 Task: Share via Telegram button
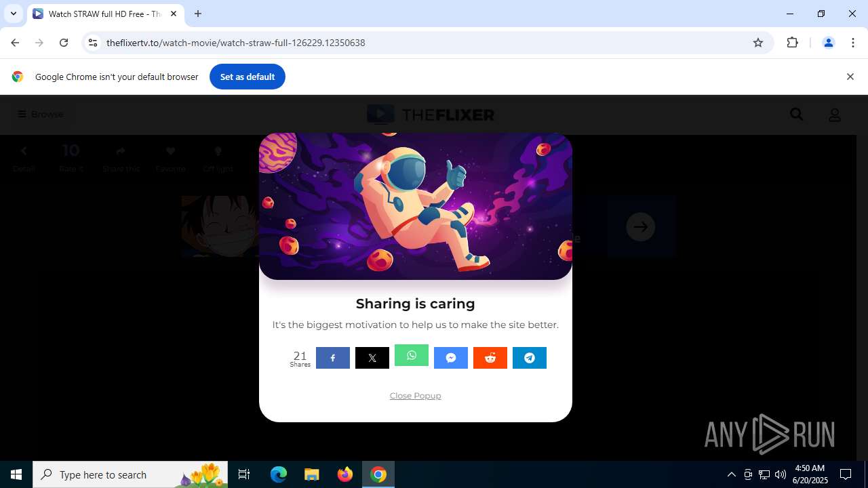[x=530, y=358]
